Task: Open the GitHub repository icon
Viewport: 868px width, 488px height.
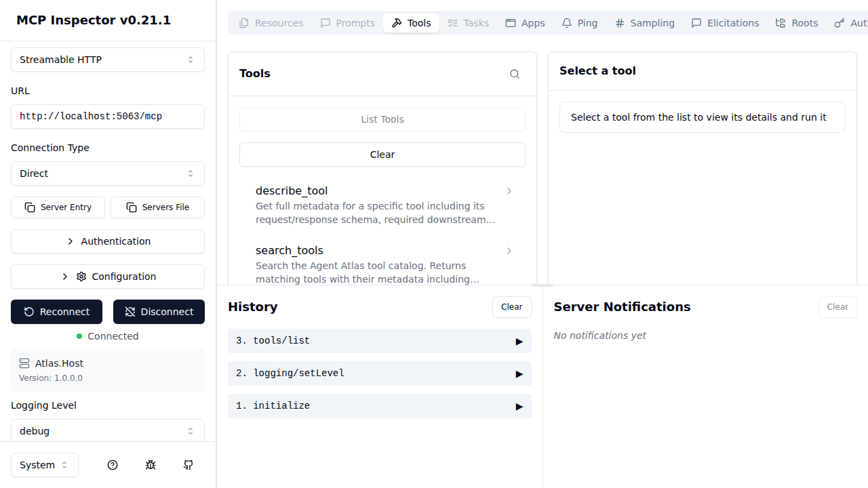Action: click(189, 465)
